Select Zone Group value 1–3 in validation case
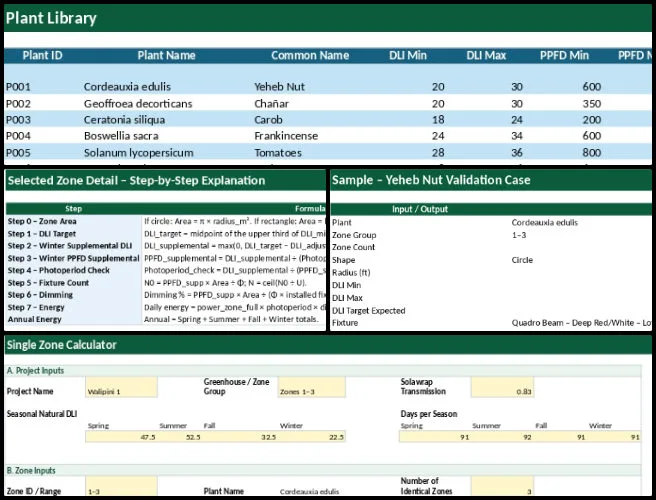The image size is (656, 500). click(519, 235)
